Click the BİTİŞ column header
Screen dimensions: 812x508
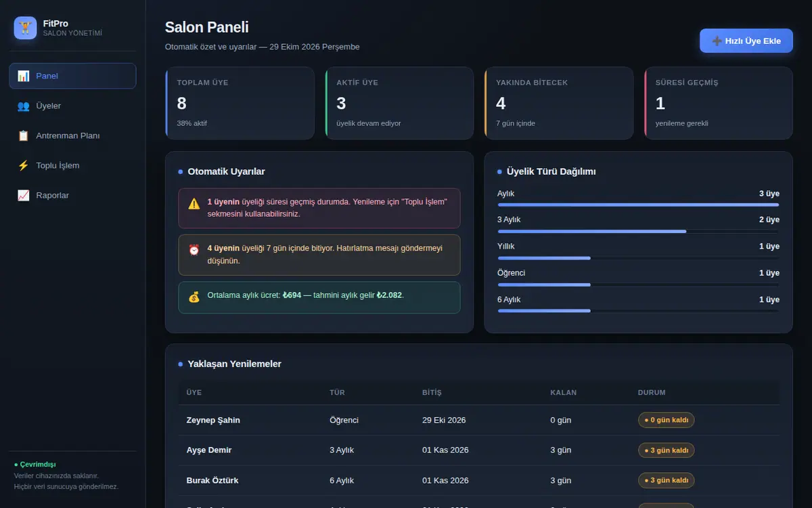[432, 392]
